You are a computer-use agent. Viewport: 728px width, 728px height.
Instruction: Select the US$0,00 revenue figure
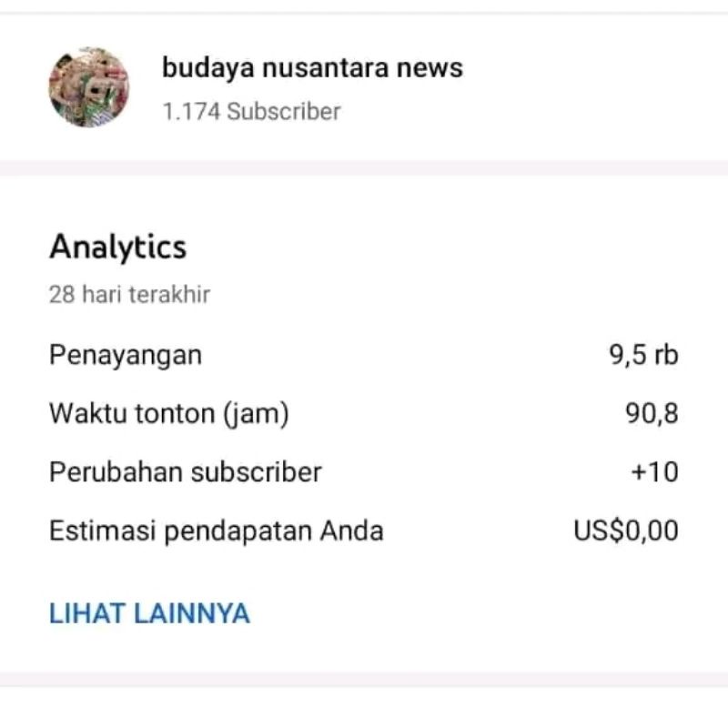(627, 531)
